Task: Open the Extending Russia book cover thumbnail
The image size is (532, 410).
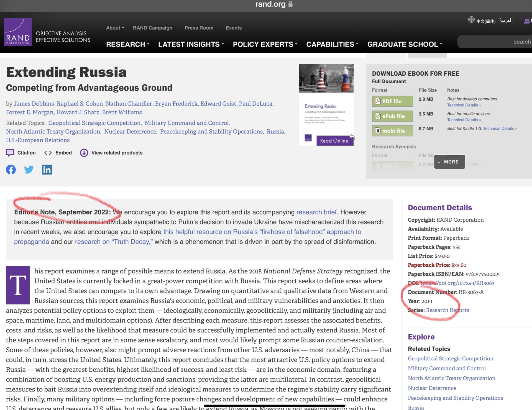Action: 326,105
